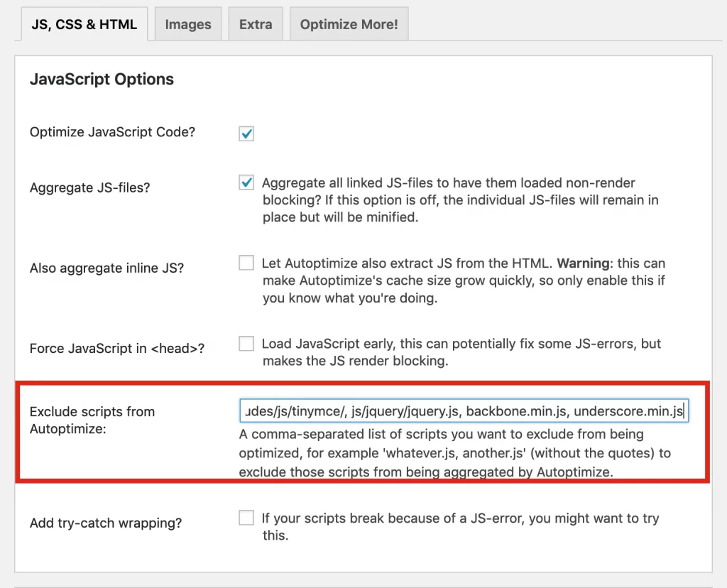727x588 pixels.
Task: Click the 'Optimize JavaScript Code?' label
Action: pyautogui.click(x=112, y=132)
